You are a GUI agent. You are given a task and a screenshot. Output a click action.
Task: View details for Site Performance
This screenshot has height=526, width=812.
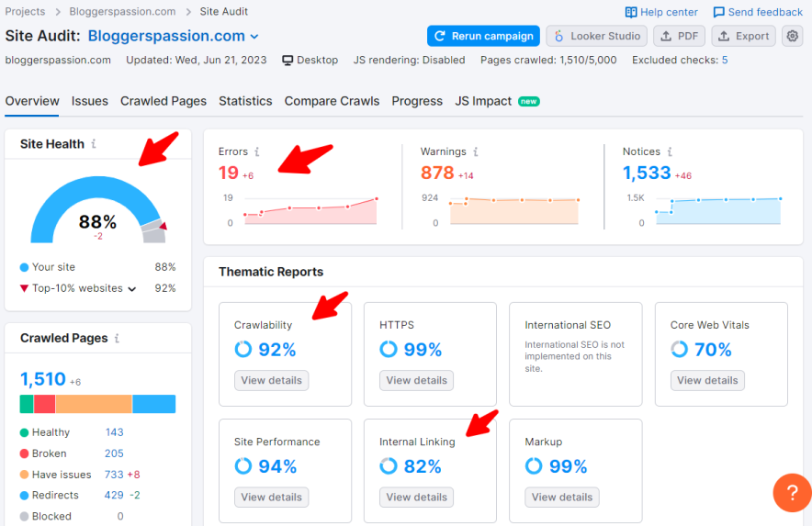click(x=271, y=497)
